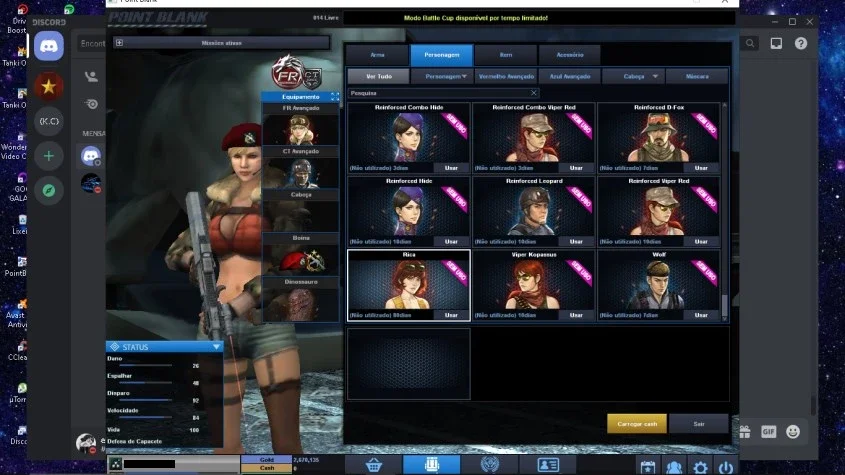Screen dimensions: 845x475
Task: Select the Viper Kopassus character card
Action: [x=534, y=285]
